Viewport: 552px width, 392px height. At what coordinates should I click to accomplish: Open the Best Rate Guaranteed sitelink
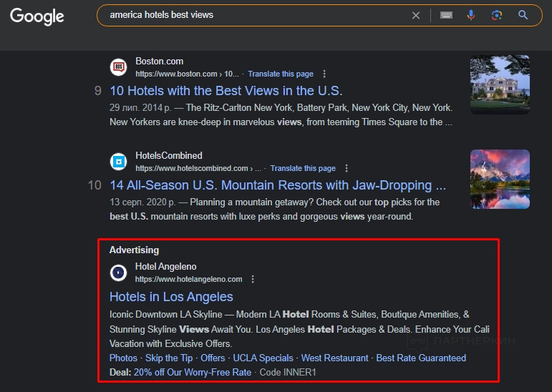[x=421, y=358]
